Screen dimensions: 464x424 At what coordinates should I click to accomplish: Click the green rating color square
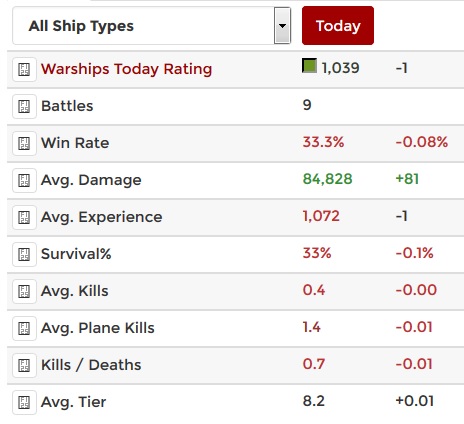pyautogui.click(x=309, y=65)
